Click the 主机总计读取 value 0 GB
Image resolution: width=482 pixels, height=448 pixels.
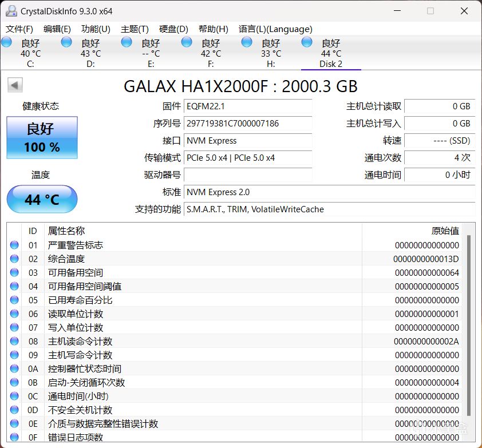(x=440, y=106)
